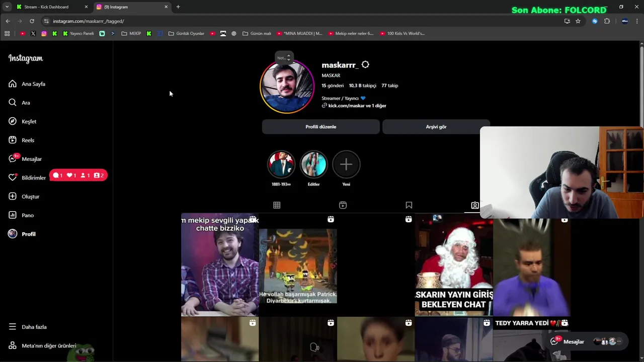Click the install app icon in address bar
The image size is (644, 362).
pos(567,21)
